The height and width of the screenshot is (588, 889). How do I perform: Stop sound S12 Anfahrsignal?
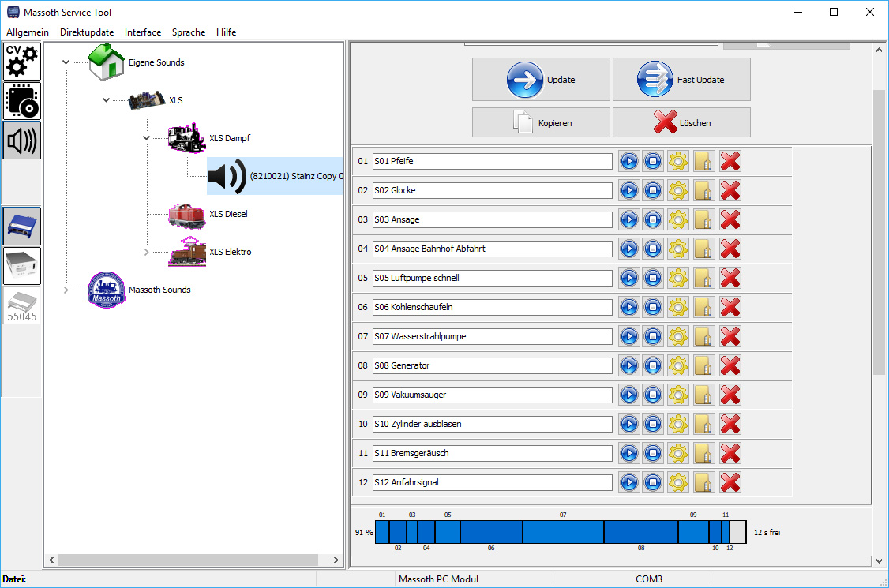653,482
